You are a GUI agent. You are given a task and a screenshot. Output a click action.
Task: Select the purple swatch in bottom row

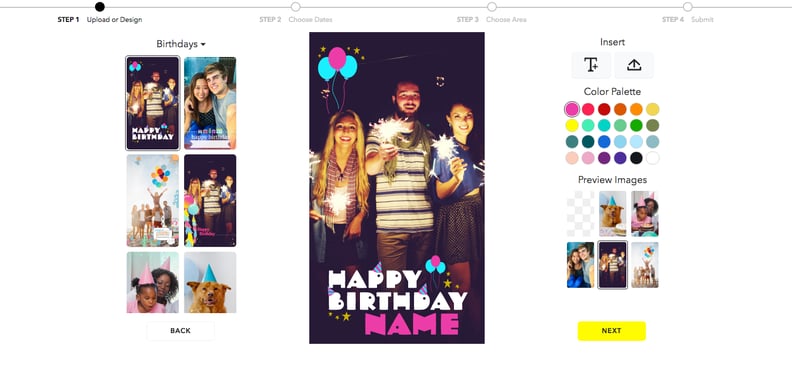pyautogui.click(x=604, y=158)
